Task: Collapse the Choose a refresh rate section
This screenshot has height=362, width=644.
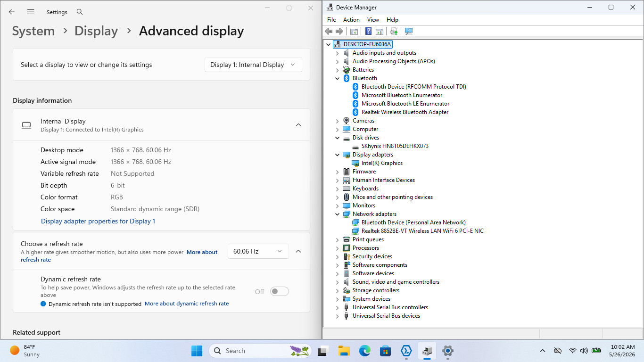Action: click(298, 251)
